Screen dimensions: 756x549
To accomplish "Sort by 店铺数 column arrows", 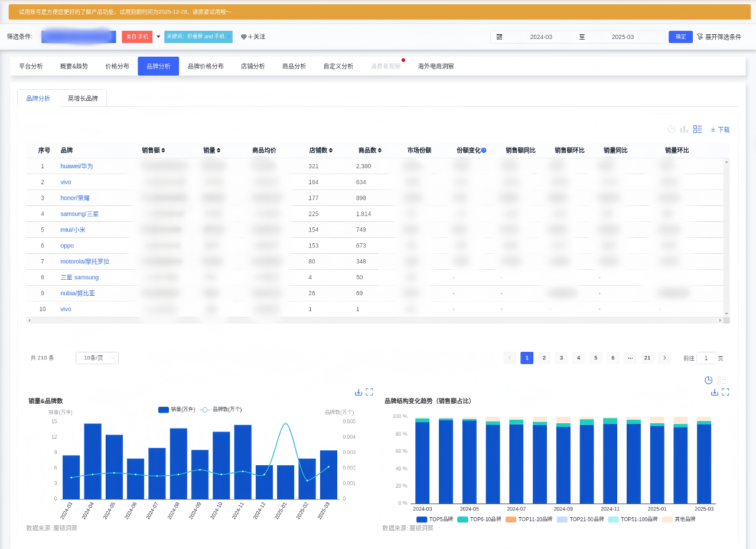I will tap(331, 151).
